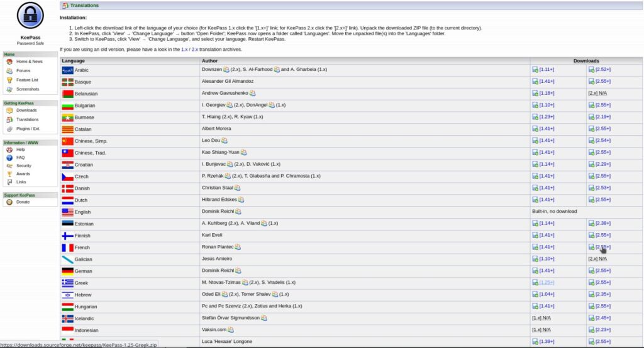Open Help in the sidebar
The image size is (644, 348).
tap(21, 150)
